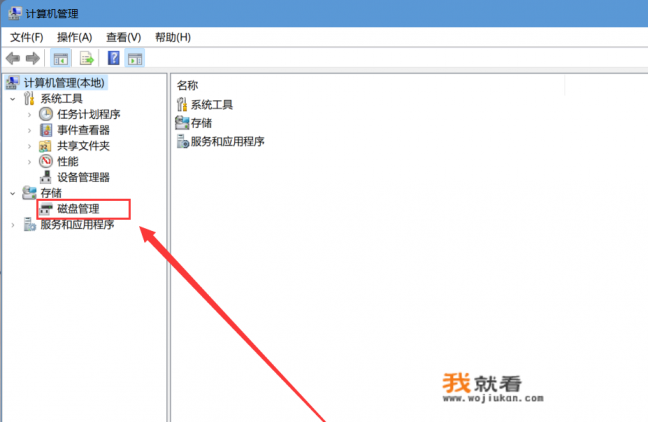648x422 pixels.
Task: Click the Export List toolbar icon
Action: coord(87,59)
